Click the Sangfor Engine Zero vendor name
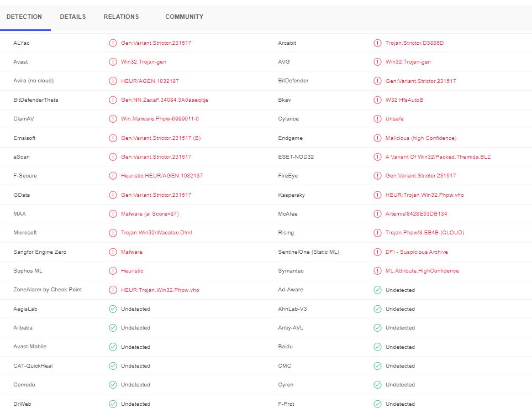 [40, 252]
